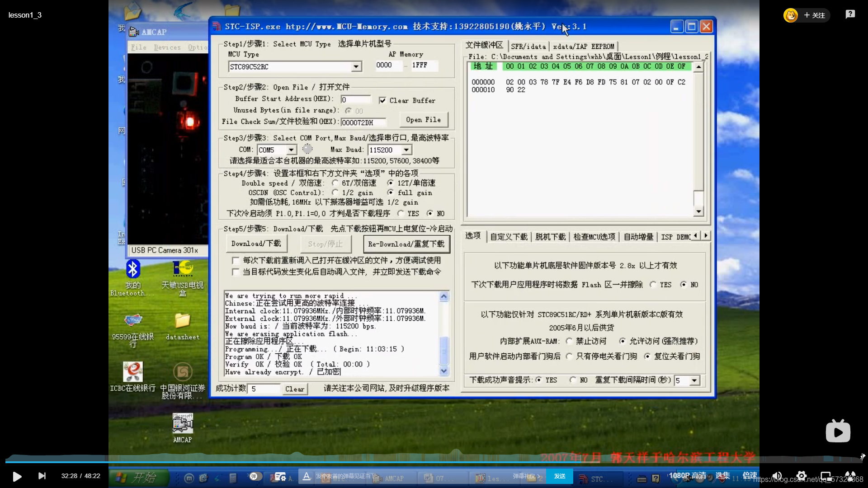Skip to next video in player
This screenshot has width=868, height=488.
(x=42, y=476)
